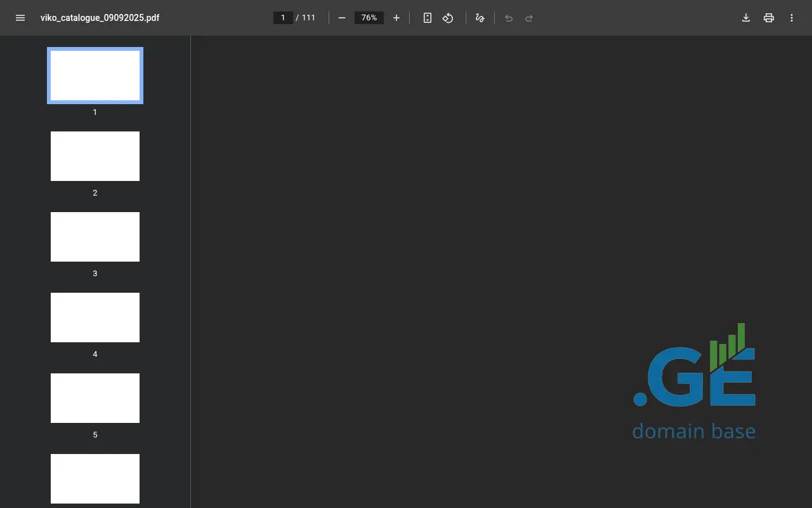The height and width of the screenshot is (508, 812).
Task: Jump to page 3 thumbnail
Action: [95, 237]
